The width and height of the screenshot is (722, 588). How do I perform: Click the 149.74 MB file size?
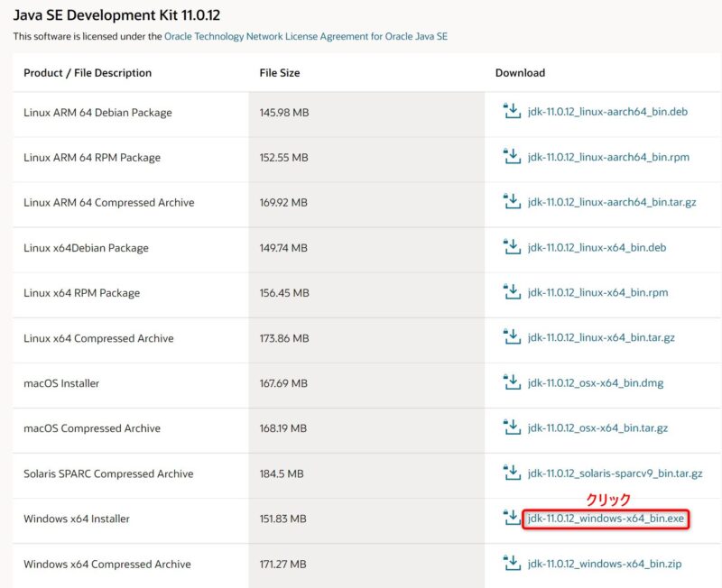[x=283, y=248]
